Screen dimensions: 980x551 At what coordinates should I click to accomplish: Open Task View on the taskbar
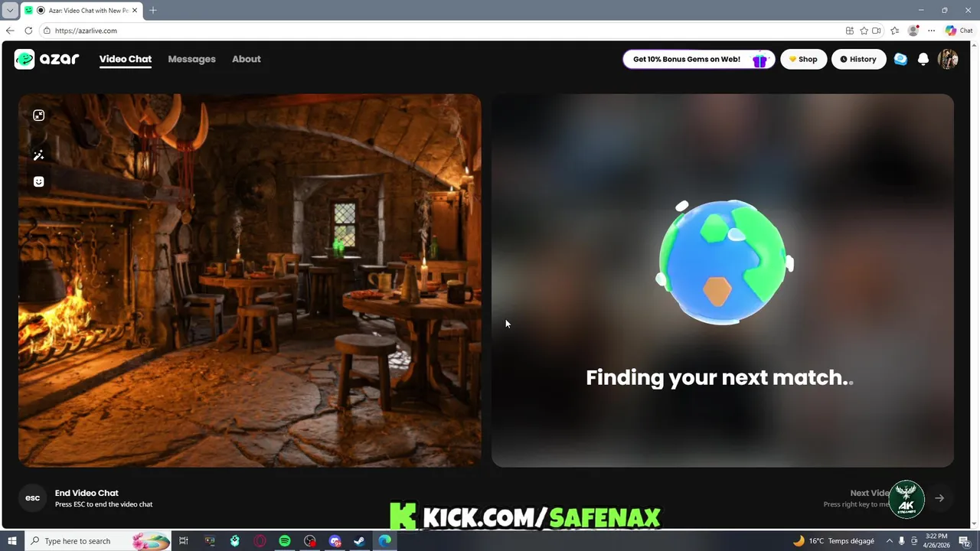(184, 541)
